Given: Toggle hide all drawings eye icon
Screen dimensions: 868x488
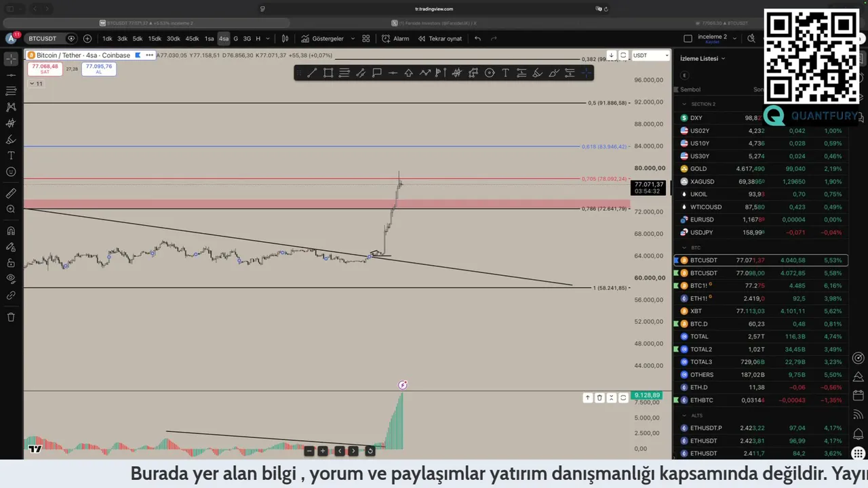Looking at the screenshot, I should click(x=11, y=279).
